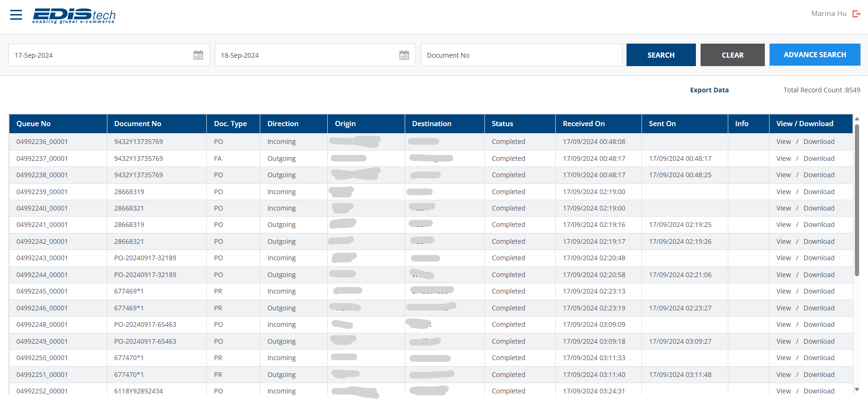View document for queue 04992239_00001
Screen dimensions: 868x407
pos(783,192)
